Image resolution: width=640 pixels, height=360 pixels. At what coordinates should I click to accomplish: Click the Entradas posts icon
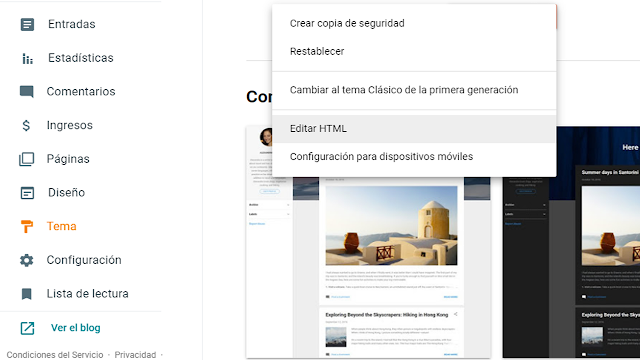(27, 24)
